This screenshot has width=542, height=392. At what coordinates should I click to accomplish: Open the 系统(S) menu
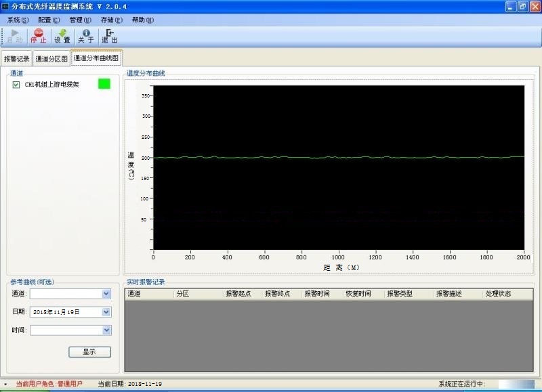(x=18, y=20)
